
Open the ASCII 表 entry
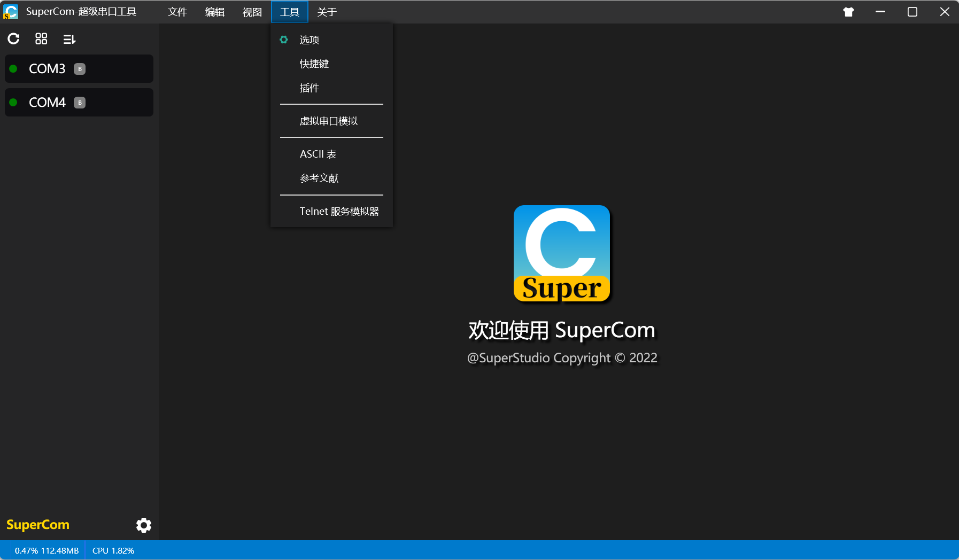click(x=331, y=154)
